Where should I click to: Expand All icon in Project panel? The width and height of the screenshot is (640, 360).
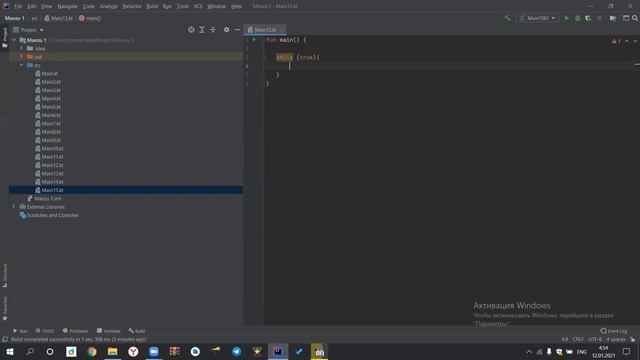pyautogui.click(x=202, y=30)
